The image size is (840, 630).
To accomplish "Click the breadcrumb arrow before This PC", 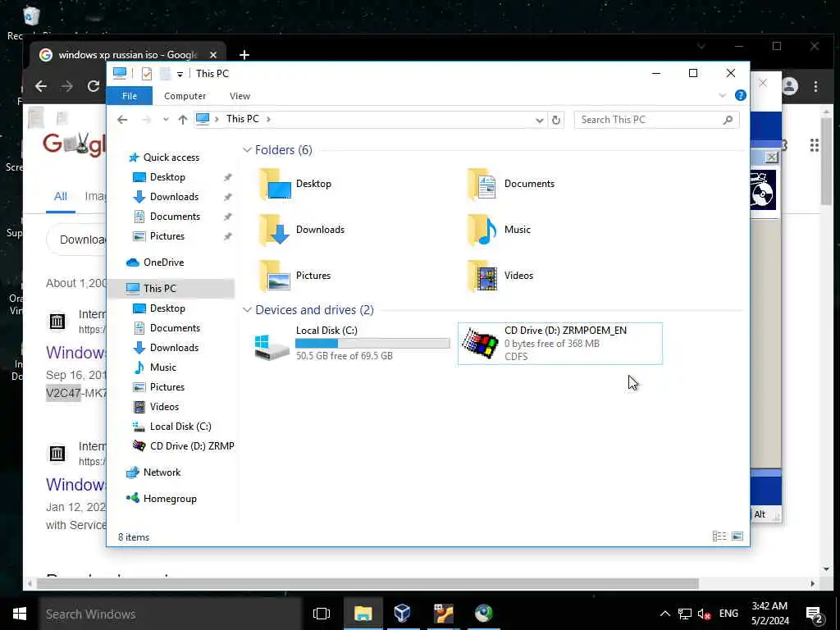I will (217, 119).
